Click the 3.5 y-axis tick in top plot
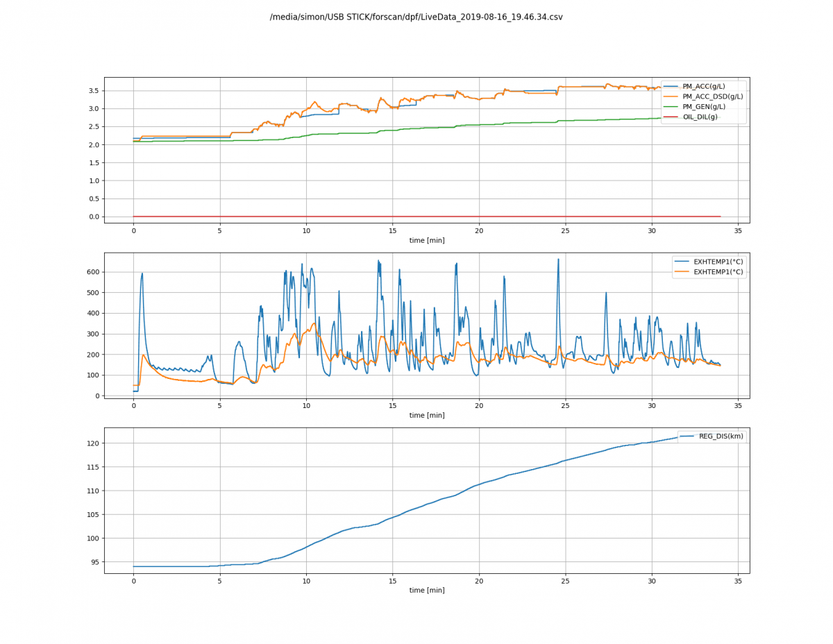 click(x=93, y=91)
